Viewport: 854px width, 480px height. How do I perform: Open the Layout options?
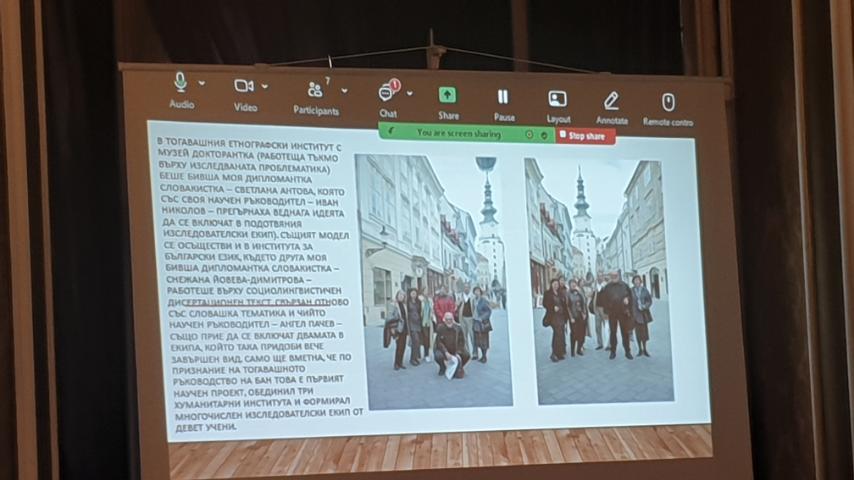click(x=558, y=99)
